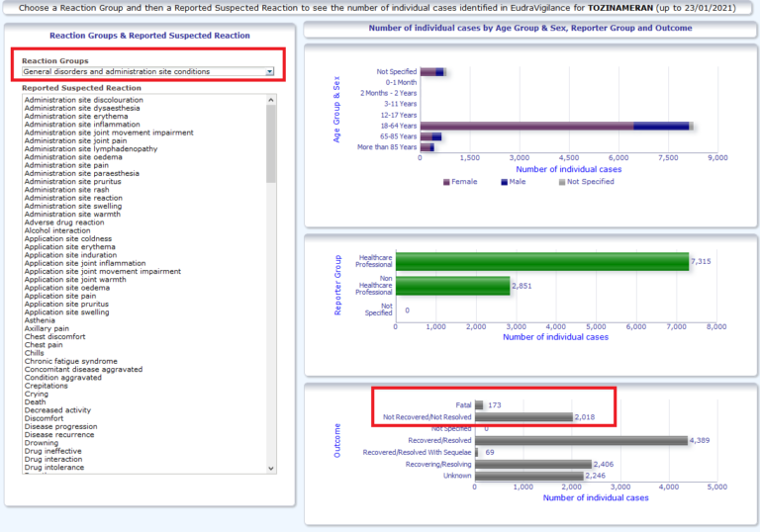This screenshot has width=760, height=532.
Task: Choose 'Chronic fatigue syndrome' reaction
Action: [70, 361]
